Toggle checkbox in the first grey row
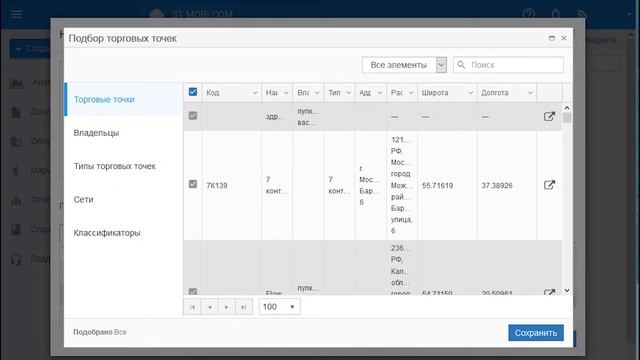 [x=193, y=116]
